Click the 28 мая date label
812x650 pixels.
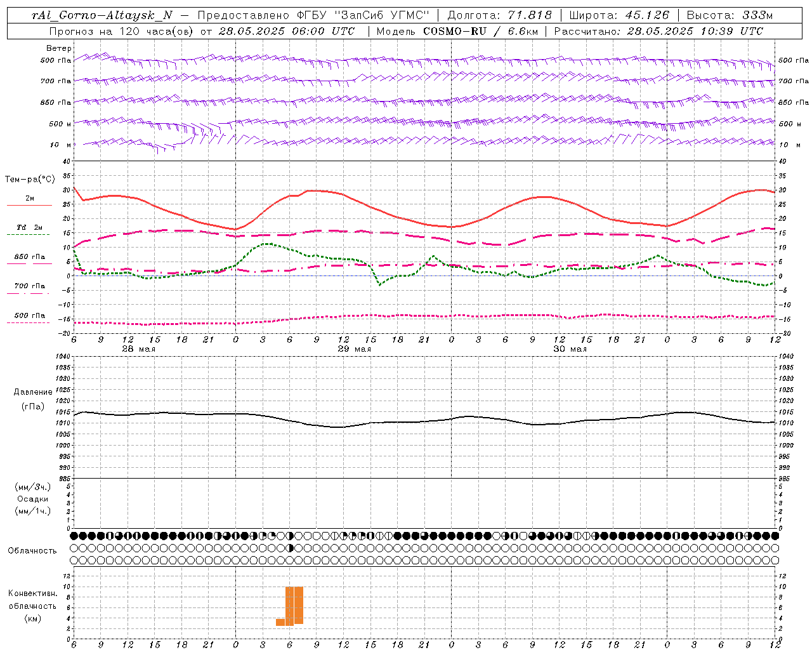click(138, 349)
